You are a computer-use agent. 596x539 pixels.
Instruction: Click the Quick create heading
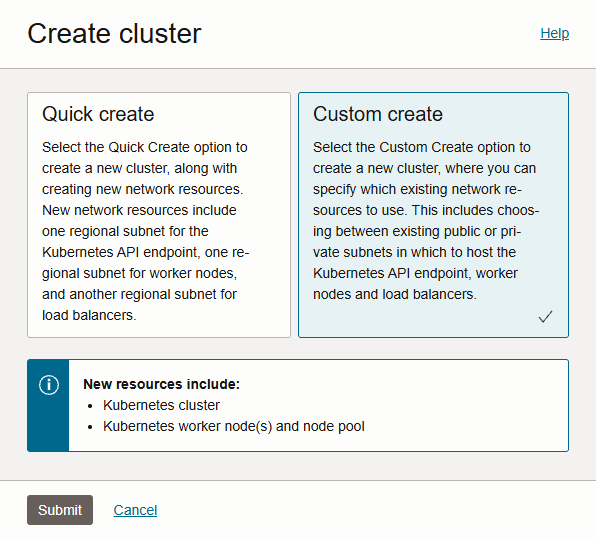pos(98,114)
